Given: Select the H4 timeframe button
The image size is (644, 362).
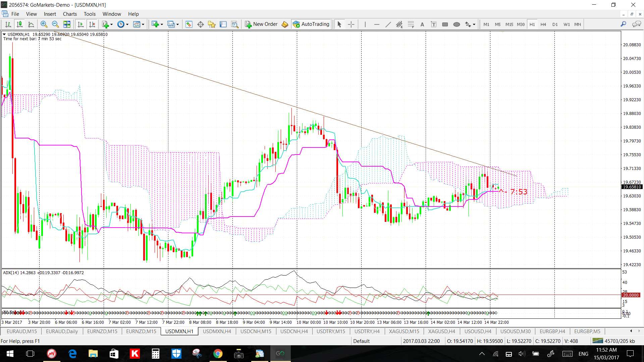Looking at the screenshot, I should coord(543,24).
